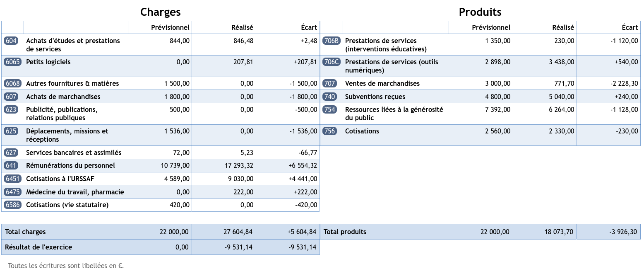The height and width of the screenshot is (276, 644).
Task: Click Écart column header in Charges table
Action: 309,27
